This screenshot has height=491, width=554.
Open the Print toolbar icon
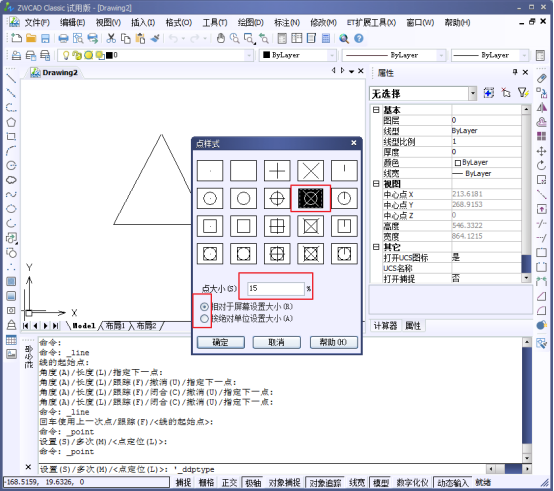[x=63, y=38]
